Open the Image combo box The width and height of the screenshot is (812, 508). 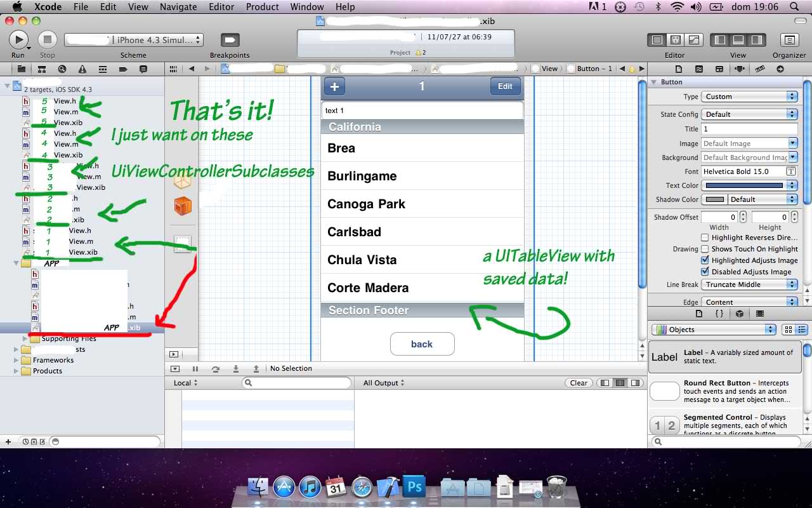point(749,144)
